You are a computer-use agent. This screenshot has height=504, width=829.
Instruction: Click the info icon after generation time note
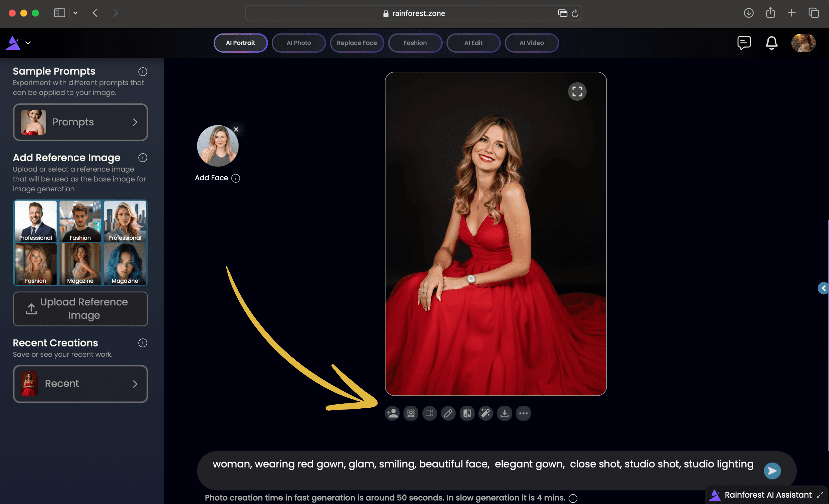click(573, 498)
